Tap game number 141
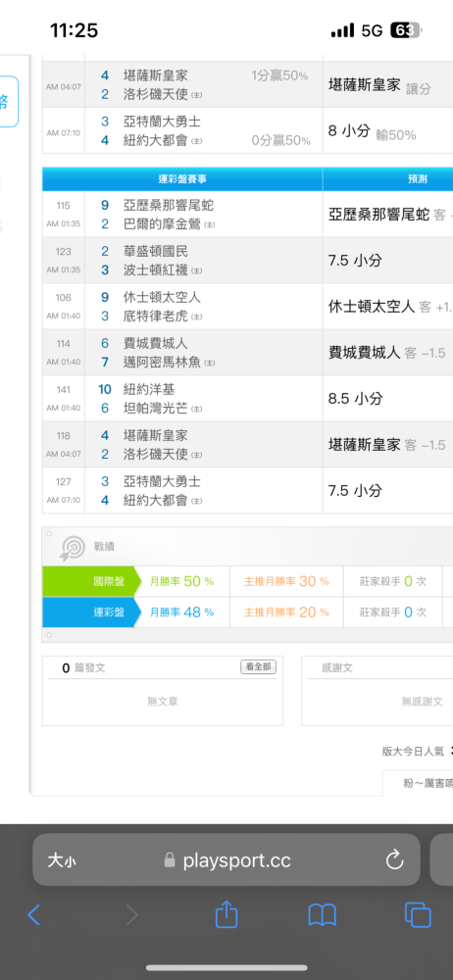 63,389
